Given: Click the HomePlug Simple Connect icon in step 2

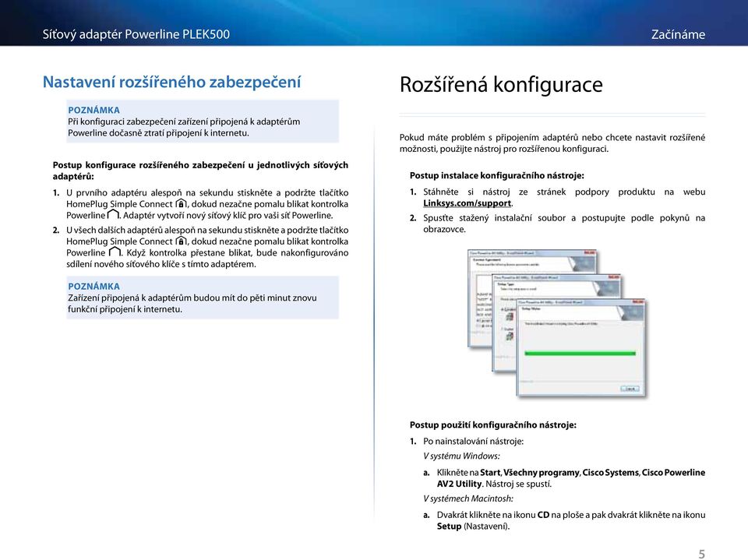Looking at the screenshot, I should [x=181, y=241].
